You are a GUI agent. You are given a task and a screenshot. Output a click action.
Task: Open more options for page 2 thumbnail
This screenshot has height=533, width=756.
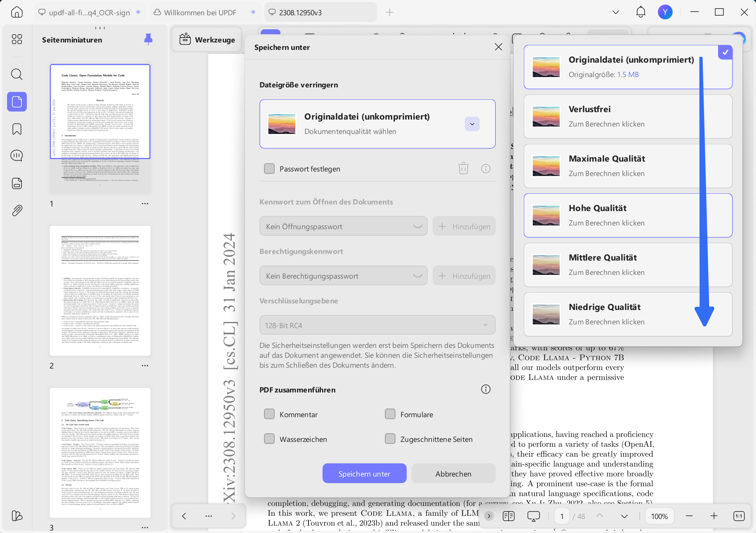(145, 366)
